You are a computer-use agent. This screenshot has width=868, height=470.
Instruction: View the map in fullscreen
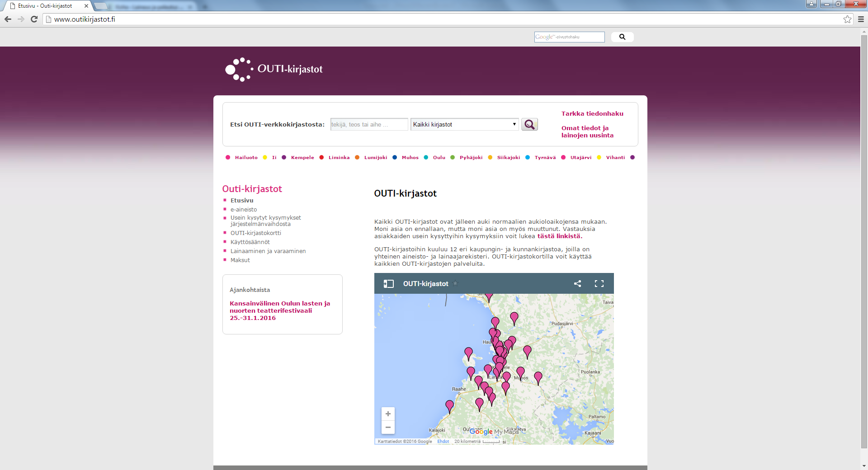click(599, 283)
